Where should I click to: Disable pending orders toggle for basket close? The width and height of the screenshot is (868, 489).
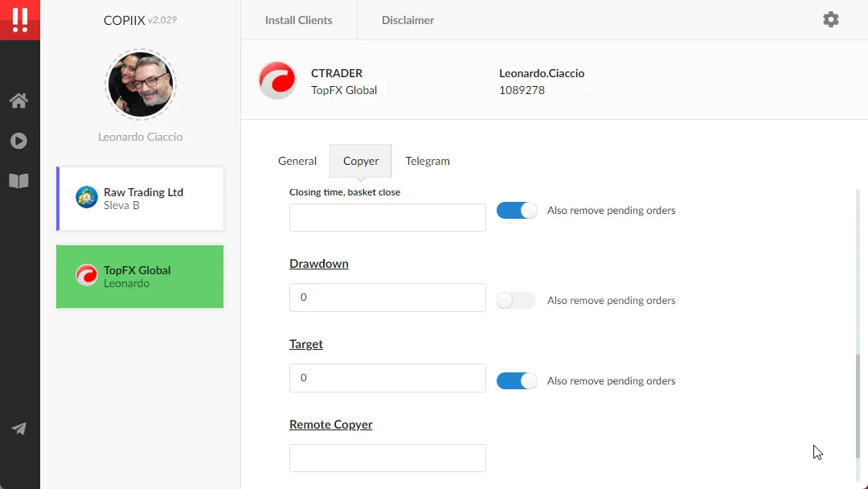click(517, 211)
